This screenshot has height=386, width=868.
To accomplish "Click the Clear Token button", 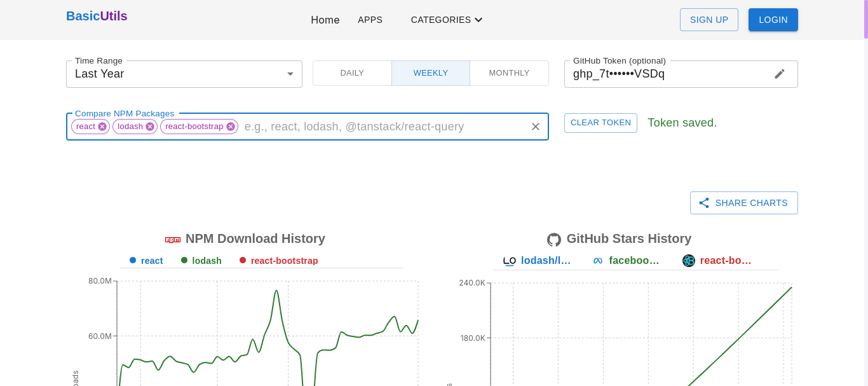I will tap(600, 123).
